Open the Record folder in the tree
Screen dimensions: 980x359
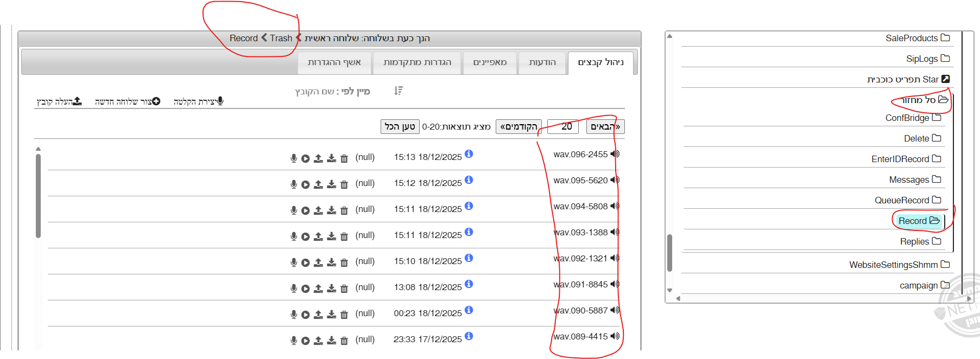coord(919,221)
